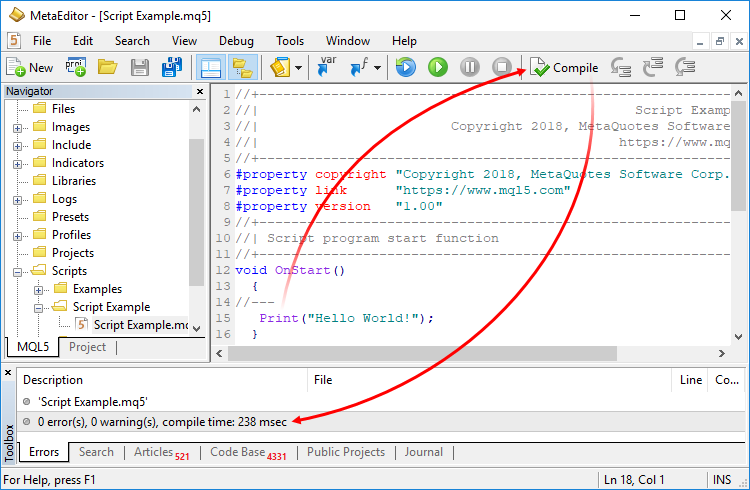Expand the Images folder

[x=17, y=128]
